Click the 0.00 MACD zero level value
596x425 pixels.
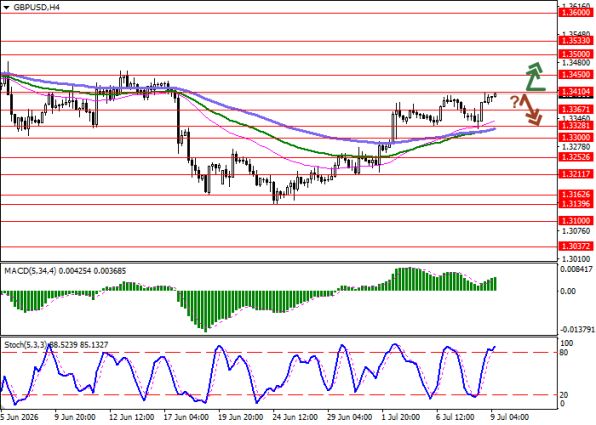coord(568,291)
